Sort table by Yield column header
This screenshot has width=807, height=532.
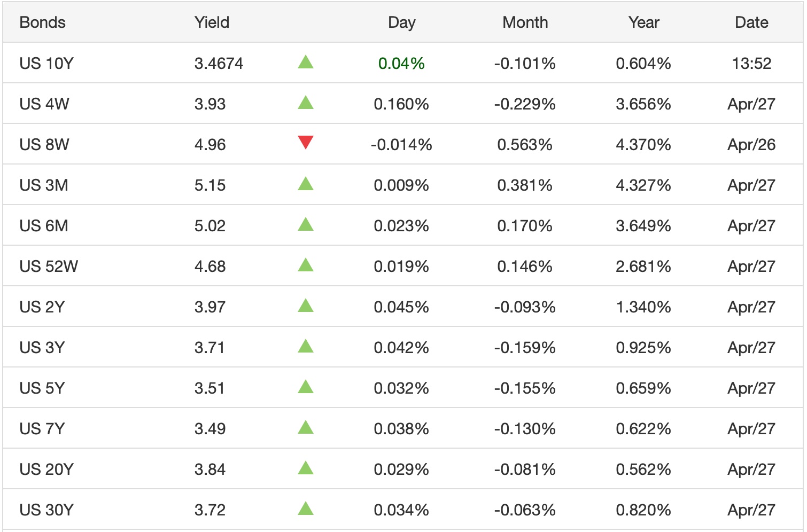[x=212, y=22]
